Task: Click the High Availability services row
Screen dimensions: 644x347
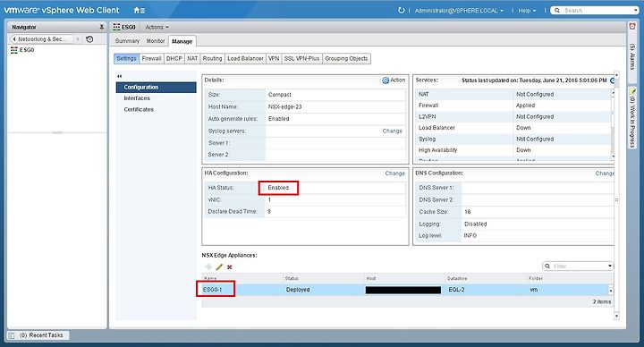Action: coord(513,150)
